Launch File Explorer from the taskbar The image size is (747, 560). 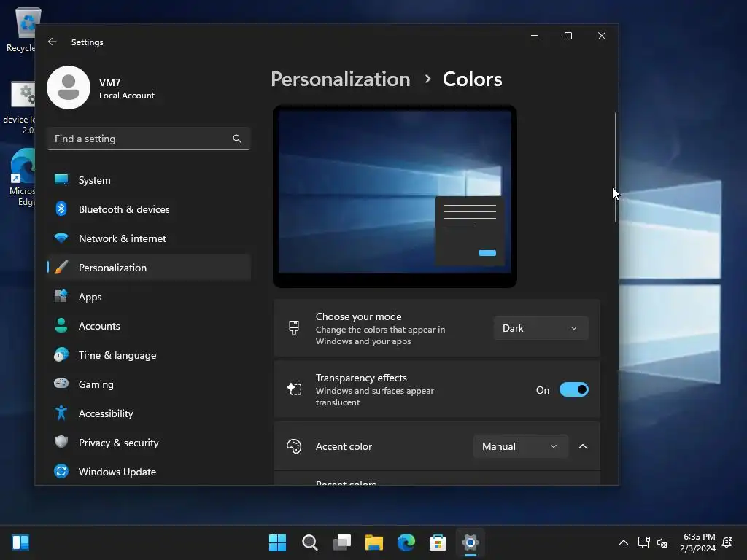[374, 542]
